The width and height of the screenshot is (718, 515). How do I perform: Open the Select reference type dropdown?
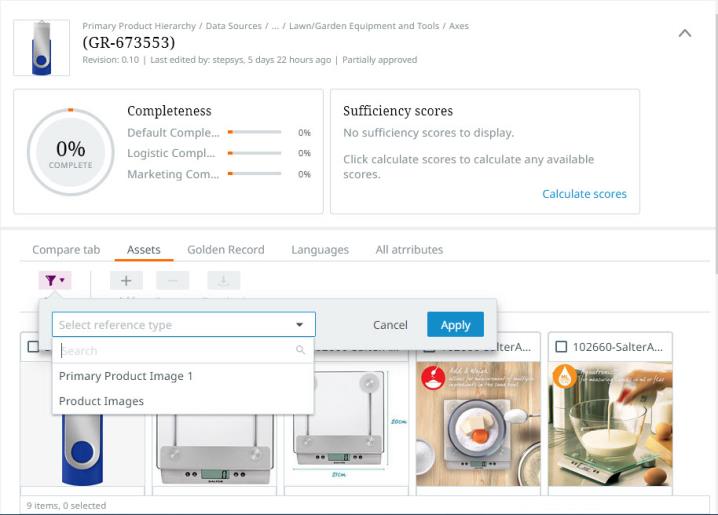pos(184,325)
